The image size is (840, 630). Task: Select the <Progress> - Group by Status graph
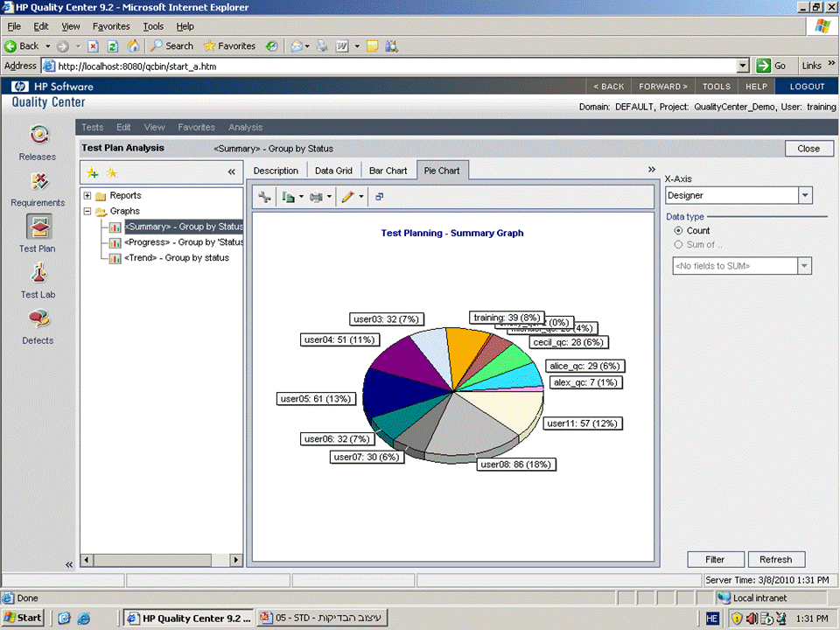pyautogui.click(x=183, y=242)
